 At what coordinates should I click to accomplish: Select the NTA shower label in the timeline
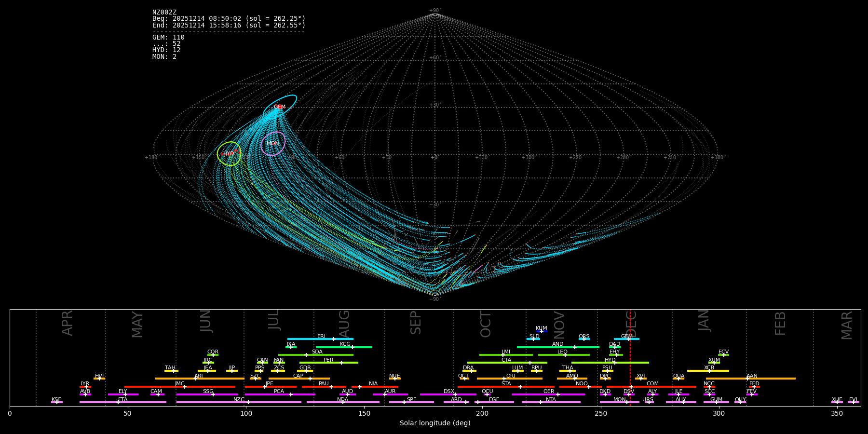551,399
